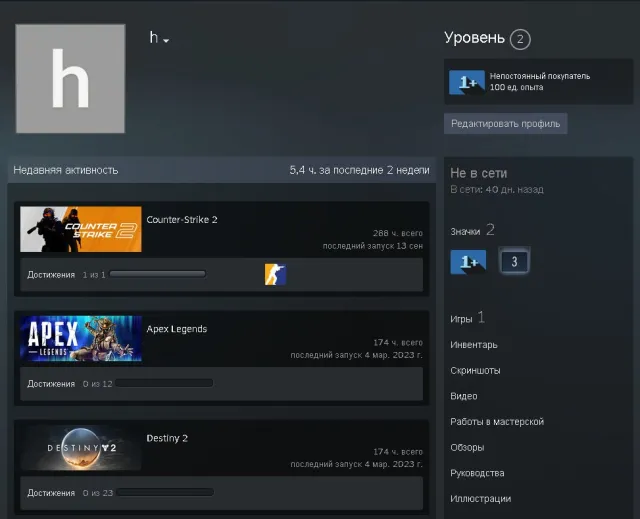Open the 1+ badge in featured badge panel
This screenshot has height=519, width=640.
point(467,82)
